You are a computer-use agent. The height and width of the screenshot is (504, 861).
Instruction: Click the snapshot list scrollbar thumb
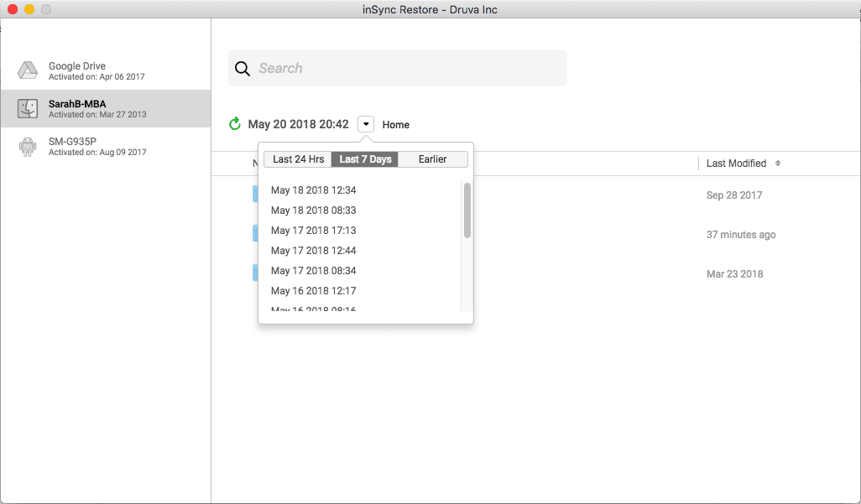467,210
